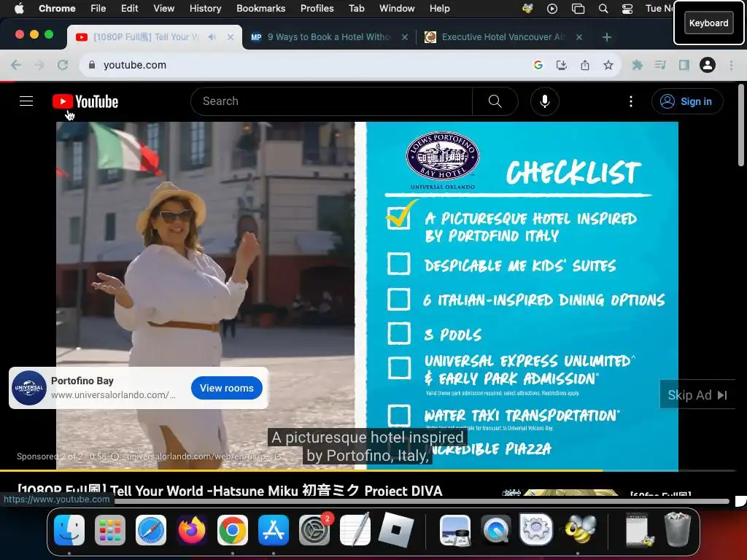This screenshot has width=747, height=560.
Task: Select the Tell Your World YouTube tab
Action: click(x=146, y=36)
